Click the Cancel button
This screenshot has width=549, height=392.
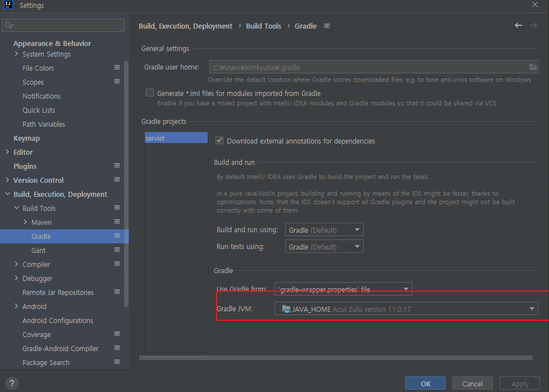click(x=472, y=383)
